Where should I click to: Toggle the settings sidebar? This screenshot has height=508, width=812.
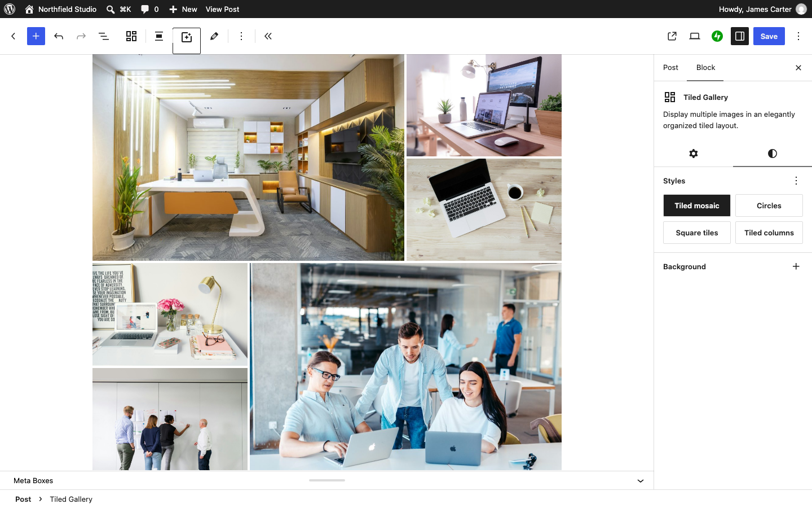pos(740,36)
